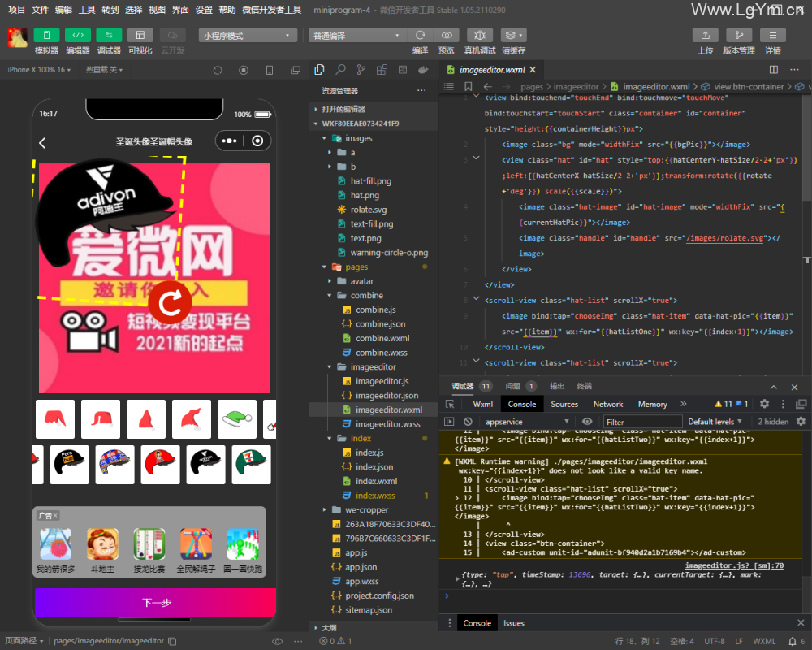Switch to the Sources devtools tab

coord(564,405)
